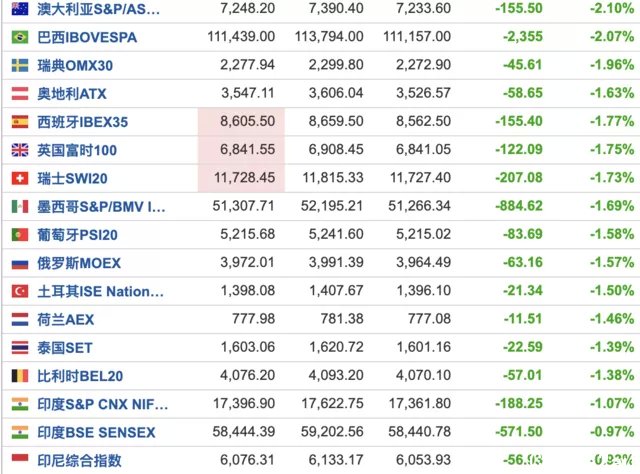Open the 荷兰AEX index link
The width and height of the screenshot is (640, 474).
click(65, 319)
